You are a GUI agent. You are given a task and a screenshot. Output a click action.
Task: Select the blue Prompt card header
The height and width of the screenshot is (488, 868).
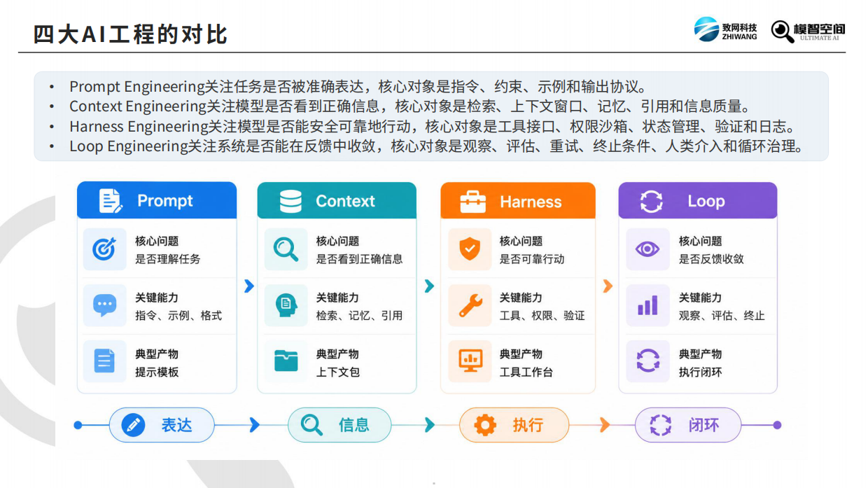[x=157, y=201]
